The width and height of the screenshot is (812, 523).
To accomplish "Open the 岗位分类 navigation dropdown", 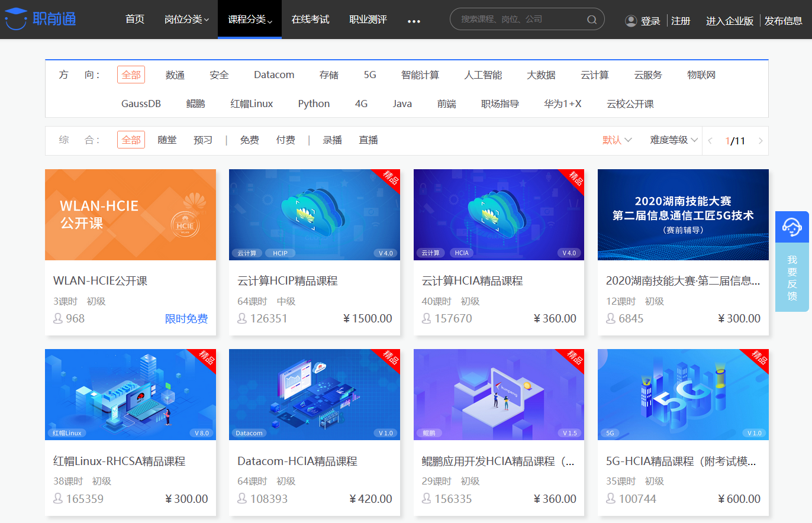I will 184,19.
